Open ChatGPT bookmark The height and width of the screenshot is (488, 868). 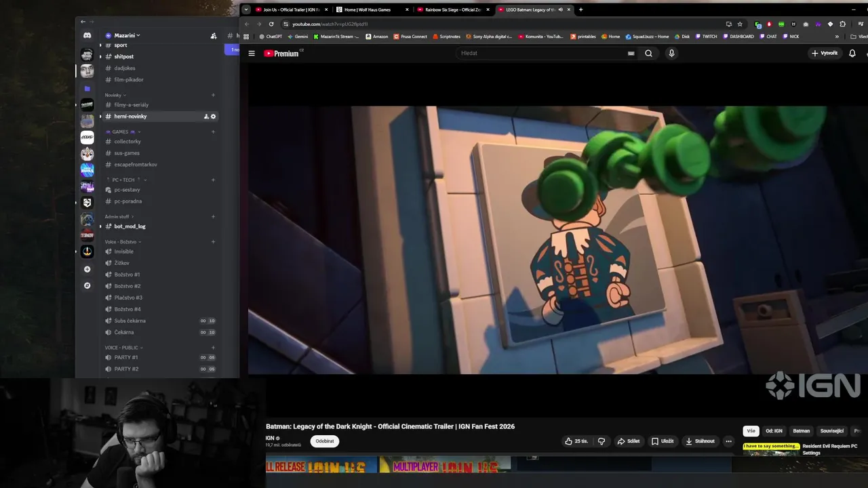(x=271, y=37)
